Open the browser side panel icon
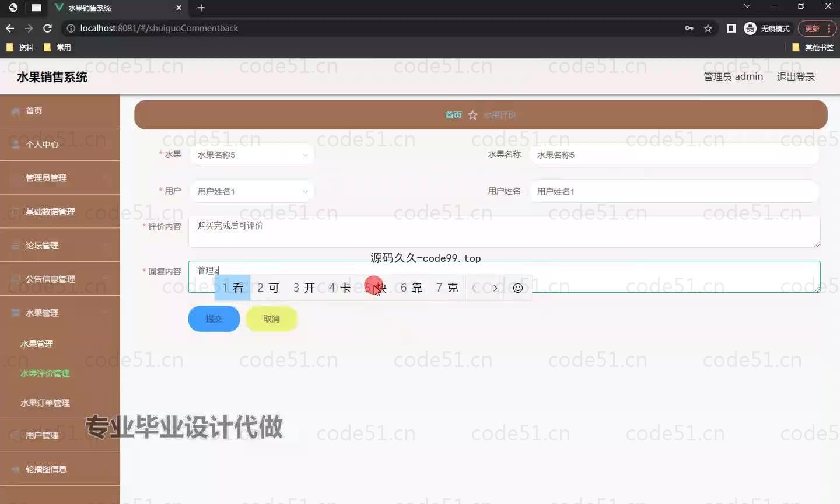Viewport: 840px width, 504px height. pyautogui.click(x=731, y=28)
